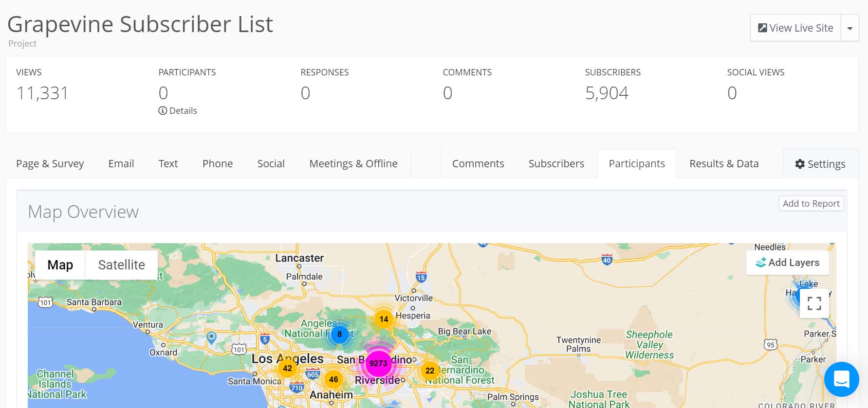Select the blue 8 cluster marker
Image resolution: width=868 pixels, height=408 pixels.
[x=339, y=334]
